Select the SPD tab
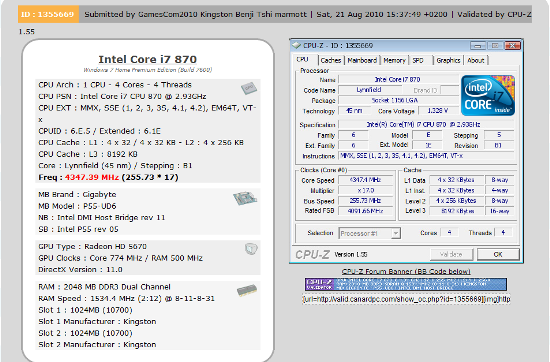 (420, 60)
